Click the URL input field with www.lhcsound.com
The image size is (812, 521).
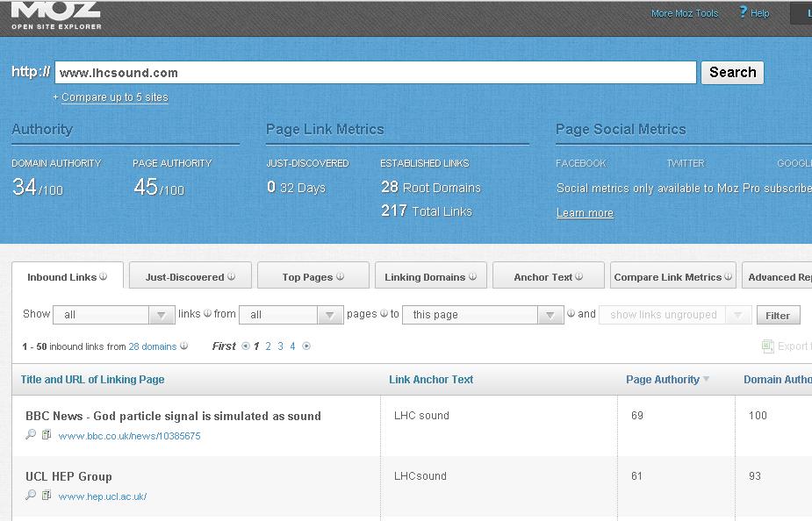coord(376,73)
